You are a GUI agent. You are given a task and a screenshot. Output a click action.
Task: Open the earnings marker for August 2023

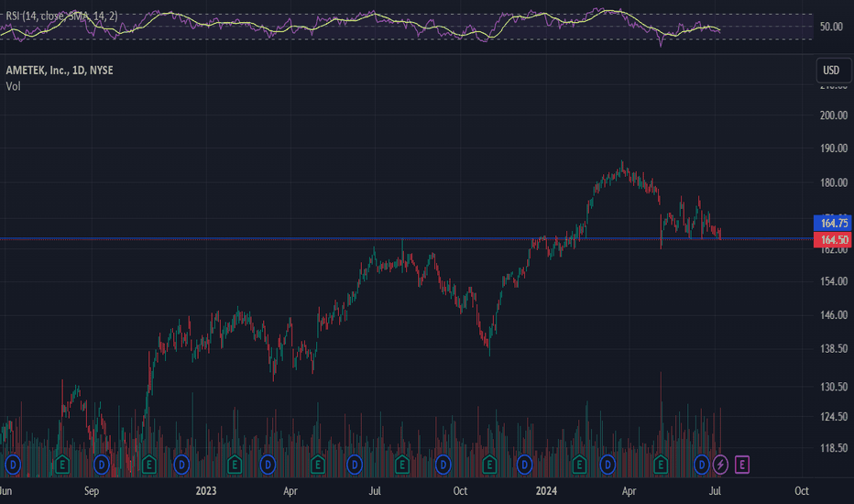[402, 465]
